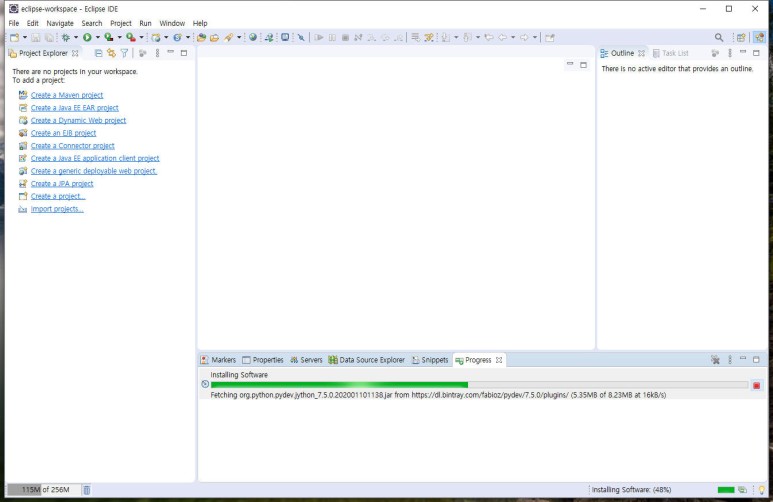Open the Help menu
773x502 pixels.
pos(200,23)
